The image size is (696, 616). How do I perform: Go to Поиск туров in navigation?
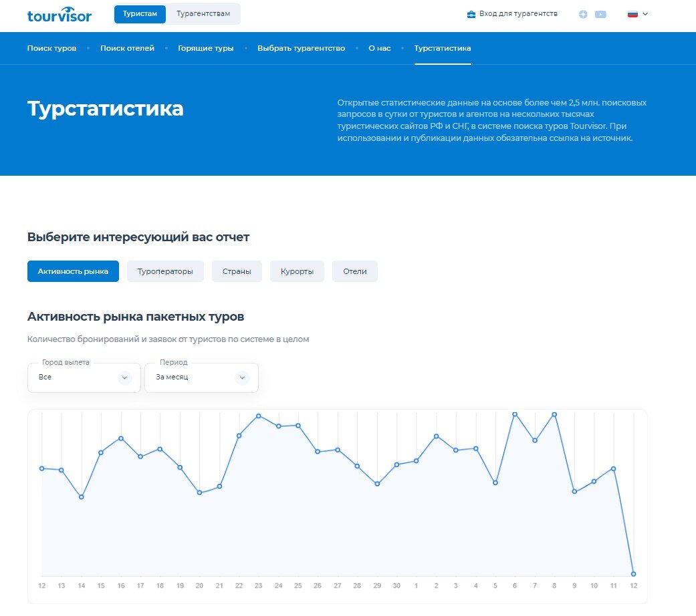[x=52, y=48]
